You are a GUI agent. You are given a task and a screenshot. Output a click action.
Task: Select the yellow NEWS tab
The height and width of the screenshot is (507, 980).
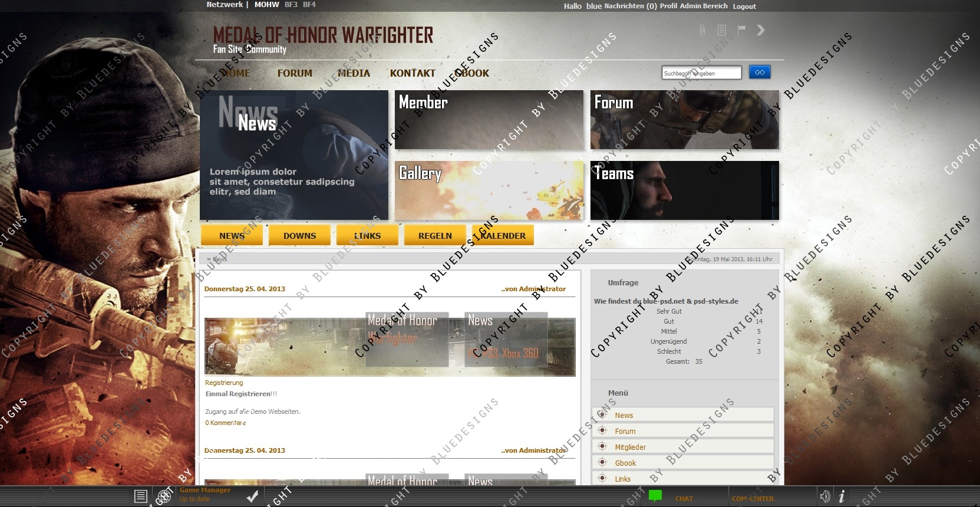pos(232,235)
